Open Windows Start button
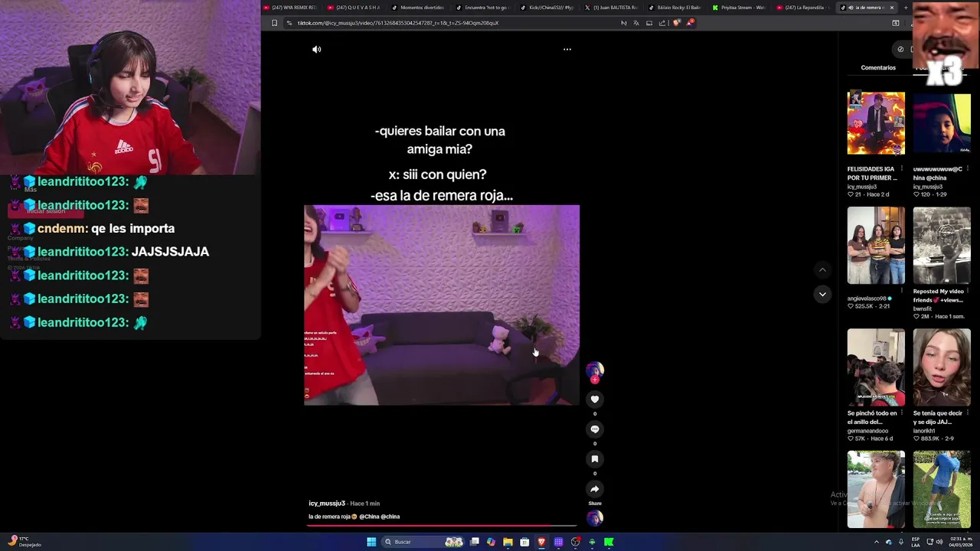 pyautogui.click(x=371, y=542)
